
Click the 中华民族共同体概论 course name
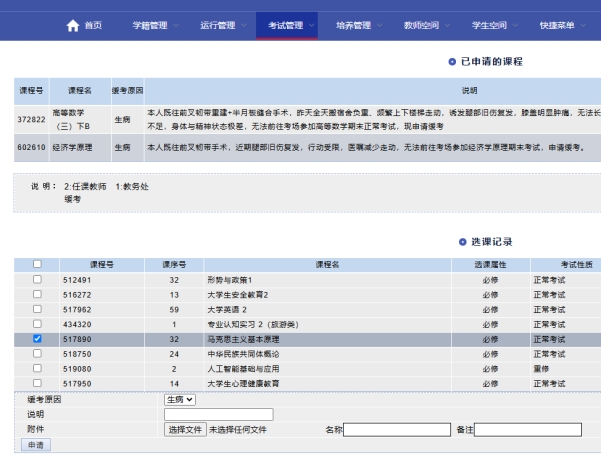pyautogui.click(x=243, y=354)
